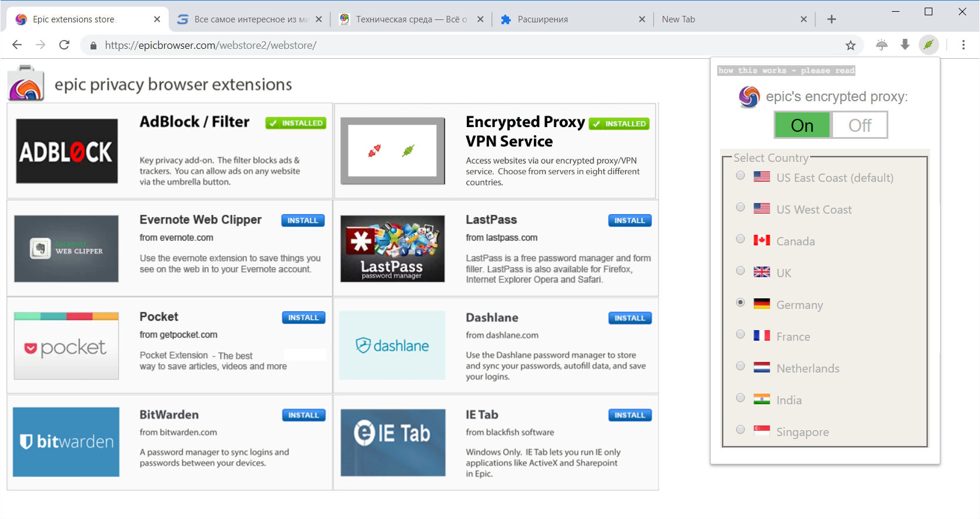Close the Техническая среда tab

click(480, 19)
